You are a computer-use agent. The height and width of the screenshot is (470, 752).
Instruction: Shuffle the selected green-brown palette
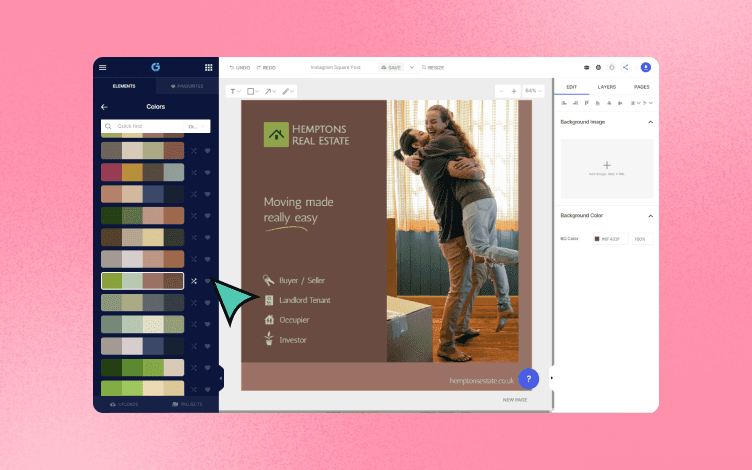click(x=194, y=281)
